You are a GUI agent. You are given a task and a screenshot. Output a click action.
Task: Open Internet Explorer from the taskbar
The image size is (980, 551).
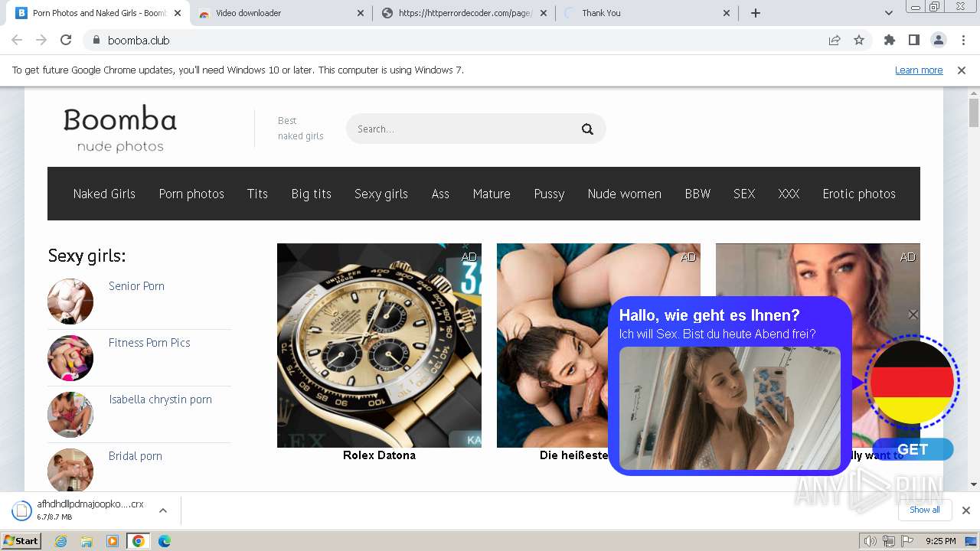(61, 541)
